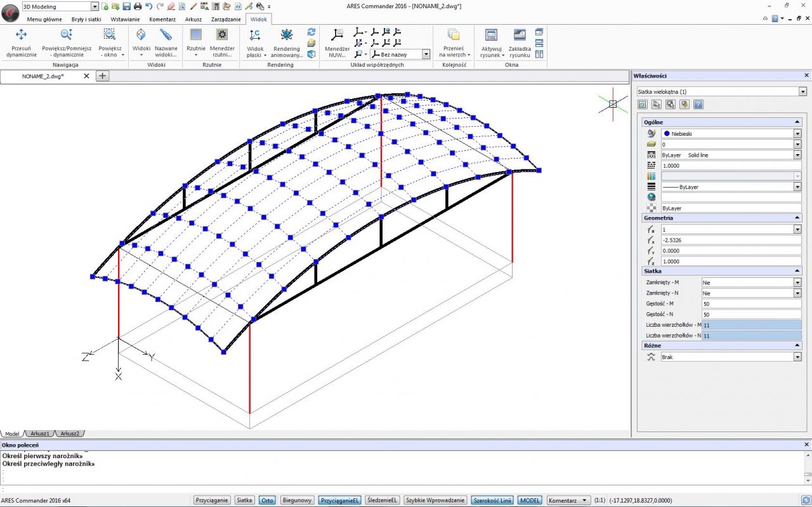The width and height of the screenshot is (812, 507).
Task: Open the Niebieski color dropdown
Action: [x=797, y=134]
